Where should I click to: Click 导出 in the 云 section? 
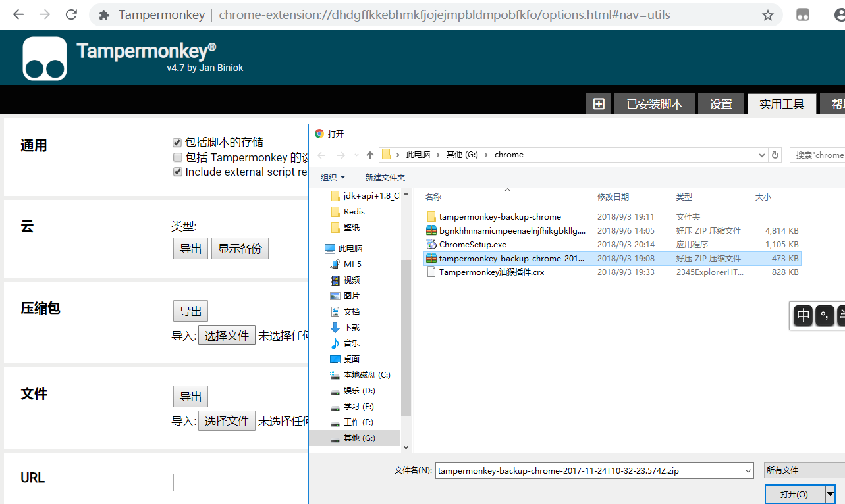point(191,249)
